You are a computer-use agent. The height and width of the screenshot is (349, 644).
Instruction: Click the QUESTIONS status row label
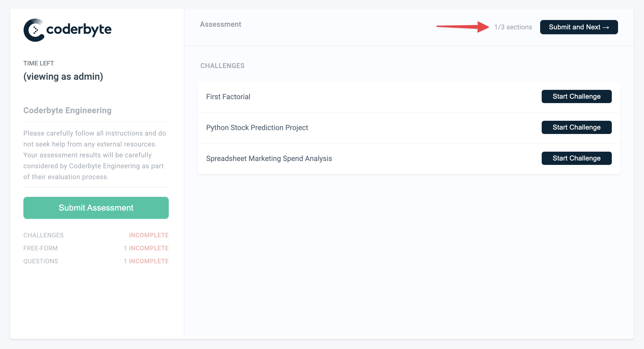tap(41, 261)
